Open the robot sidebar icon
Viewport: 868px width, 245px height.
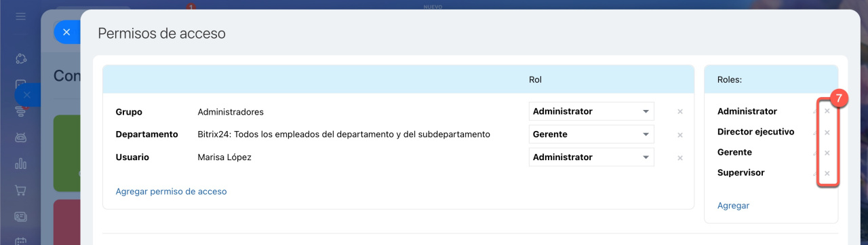point(21,137)
